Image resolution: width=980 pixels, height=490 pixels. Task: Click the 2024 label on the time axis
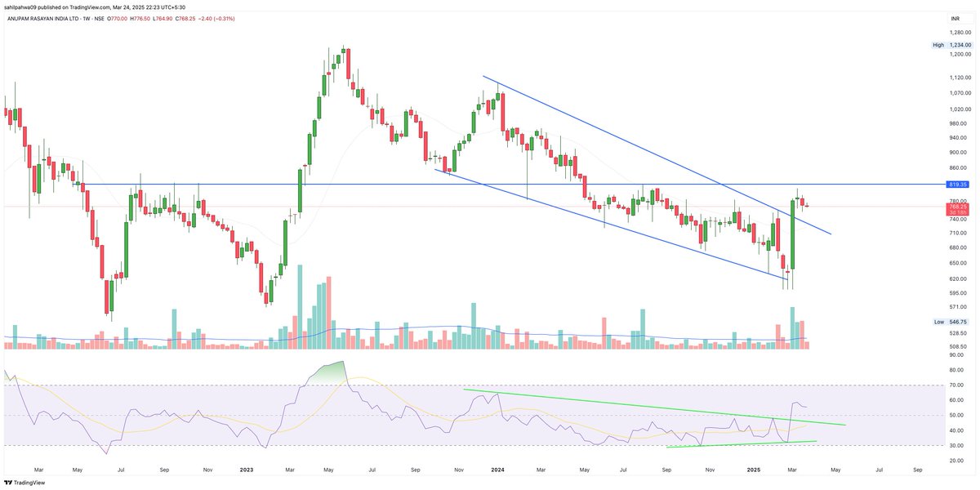tap(497, 470)
